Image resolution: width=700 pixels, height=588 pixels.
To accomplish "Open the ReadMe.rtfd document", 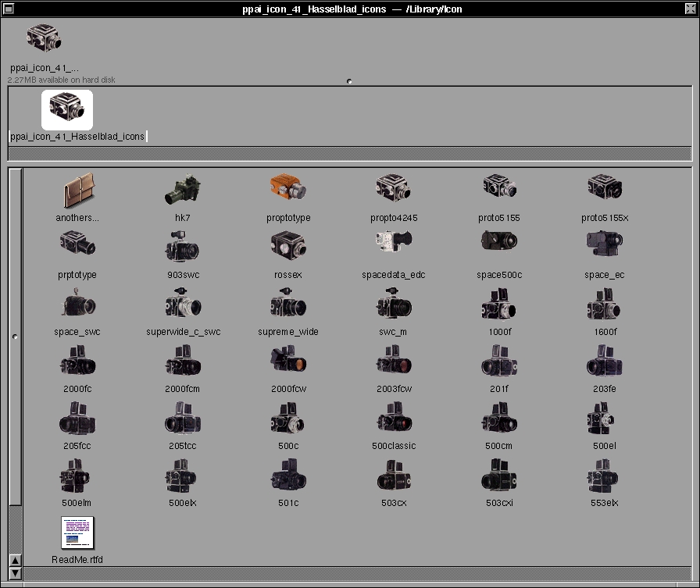I will pyautogui.click(x=77, y=533).
